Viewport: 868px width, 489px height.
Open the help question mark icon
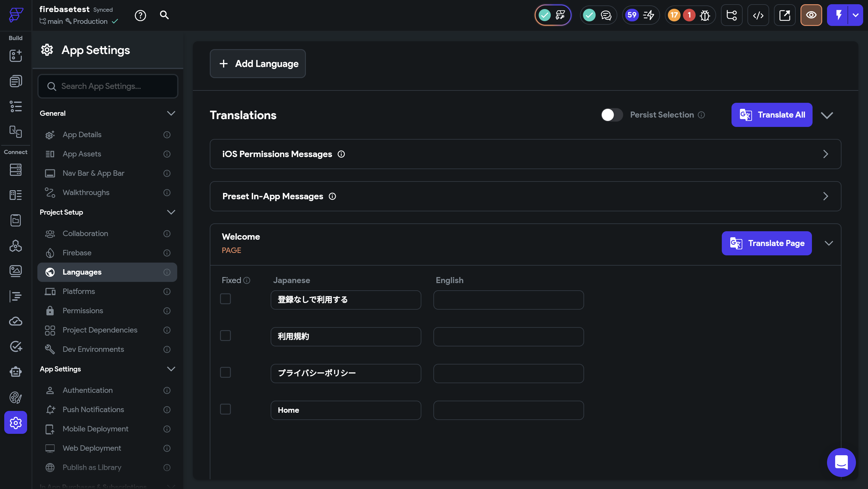(140, 15)
